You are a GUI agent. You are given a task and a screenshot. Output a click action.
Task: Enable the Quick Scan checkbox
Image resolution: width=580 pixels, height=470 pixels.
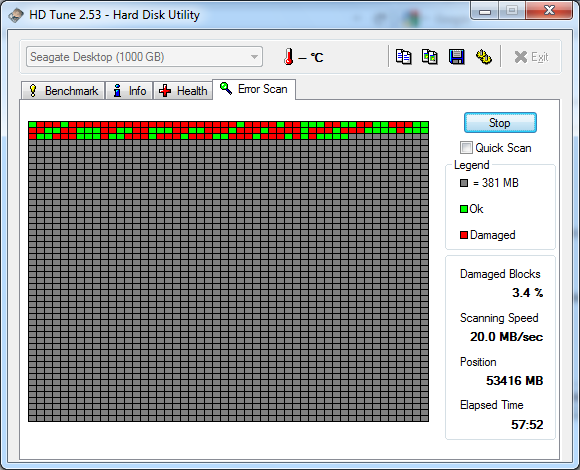coord(466,148)
